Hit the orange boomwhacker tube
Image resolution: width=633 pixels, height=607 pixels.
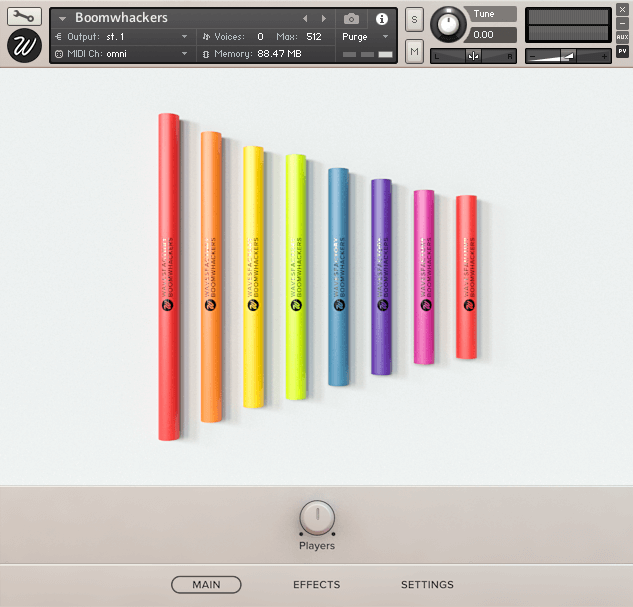(x=212, y=277)
